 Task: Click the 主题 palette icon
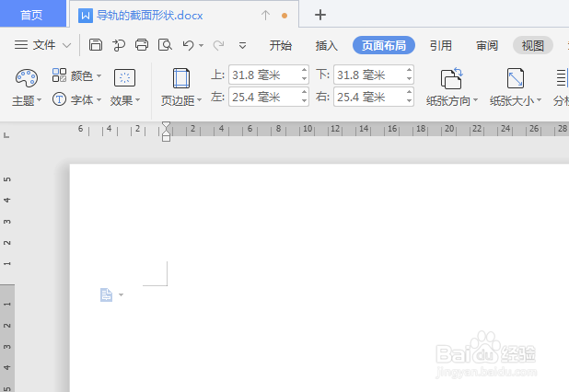(27, 78)
